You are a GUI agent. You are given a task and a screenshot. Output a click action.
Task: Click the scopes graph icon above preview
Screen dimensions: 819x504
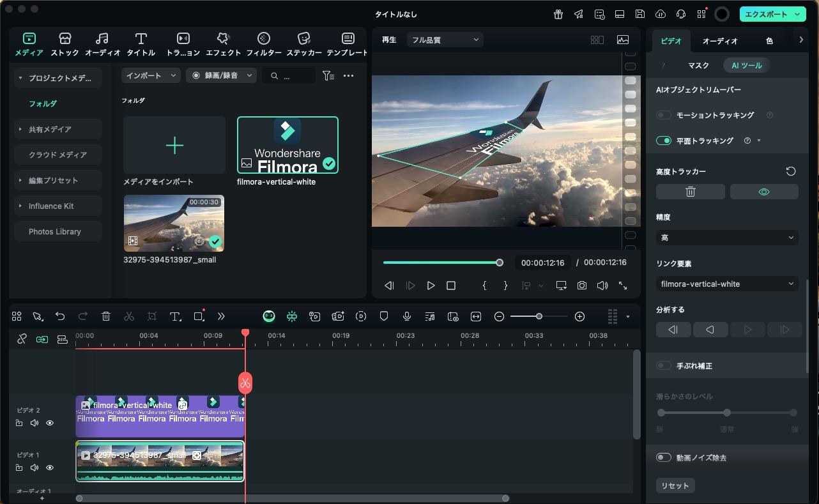tap(623, 40)
